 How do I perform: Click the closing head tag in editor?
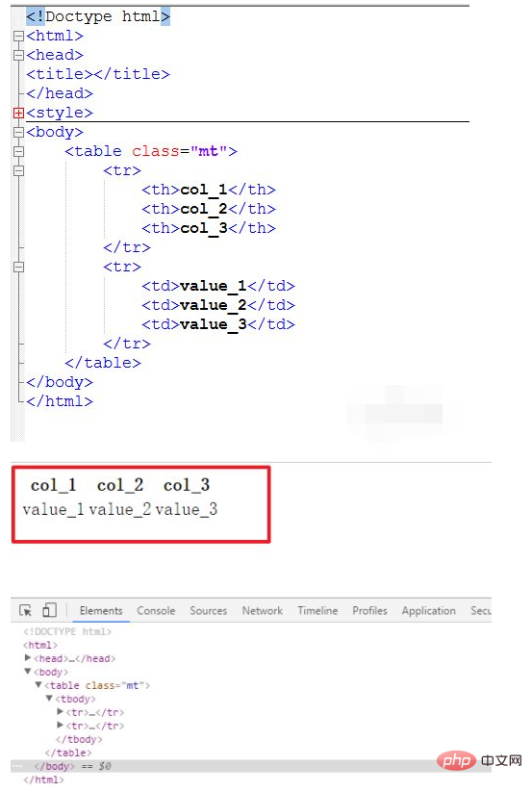(x=60, y=93)
